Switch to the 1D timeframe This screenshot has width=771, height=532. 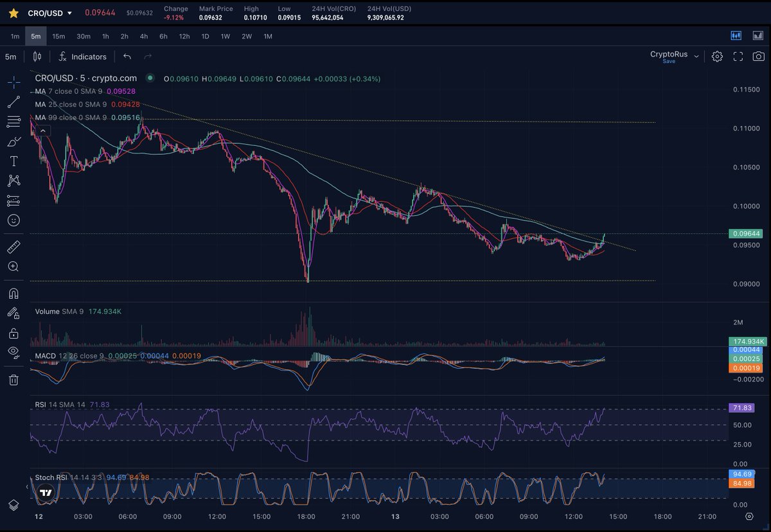206,37
